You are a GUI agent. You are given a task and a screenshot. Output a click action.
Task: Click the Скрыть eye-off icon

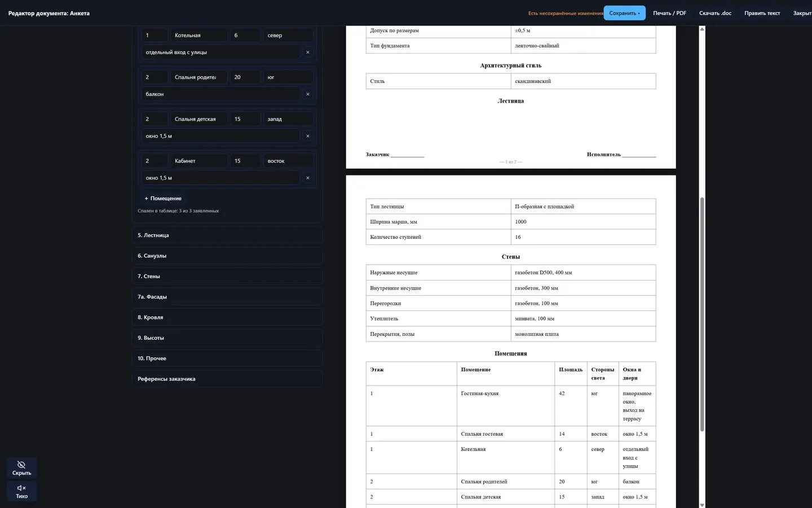pos(21,465)
